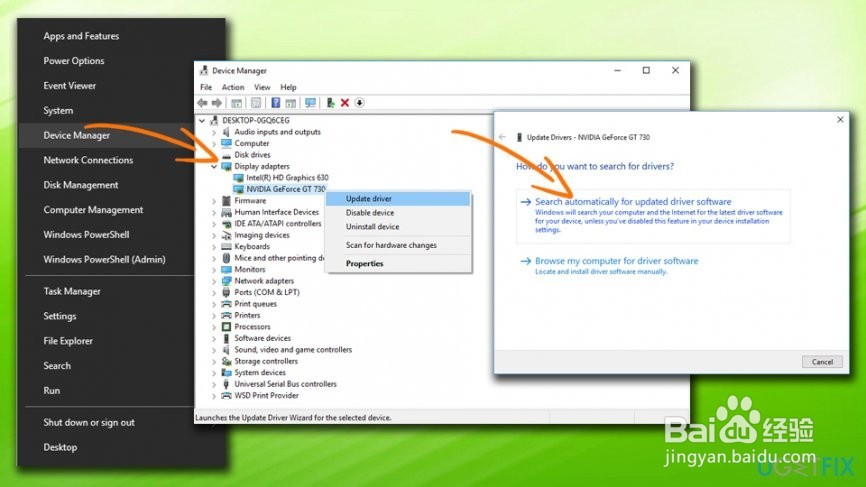Expand the Printers category arrow
866x487 pixels.
pyautogui.click(x=214, y=315)
